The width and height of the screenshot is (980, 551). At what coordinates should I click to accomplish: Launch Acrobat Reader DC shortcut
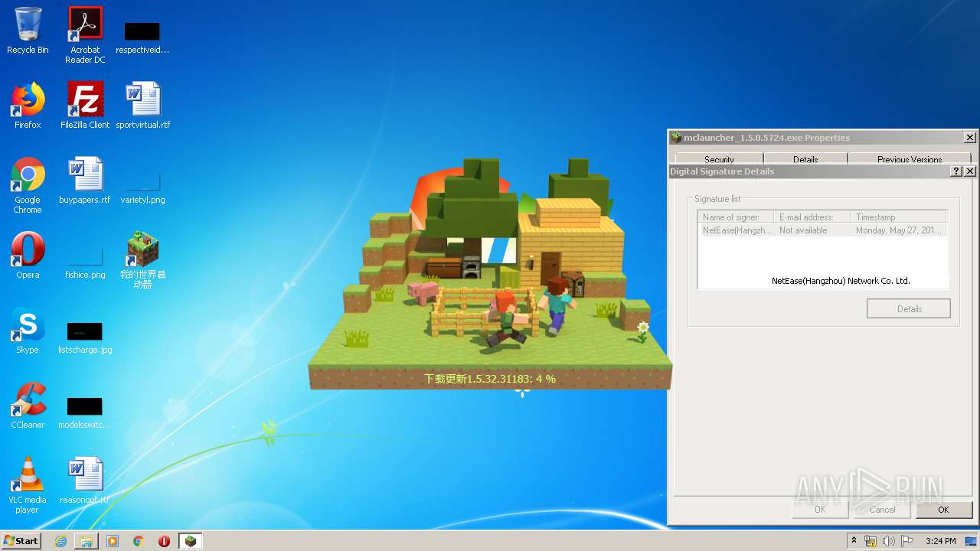(x=85, y=34)
